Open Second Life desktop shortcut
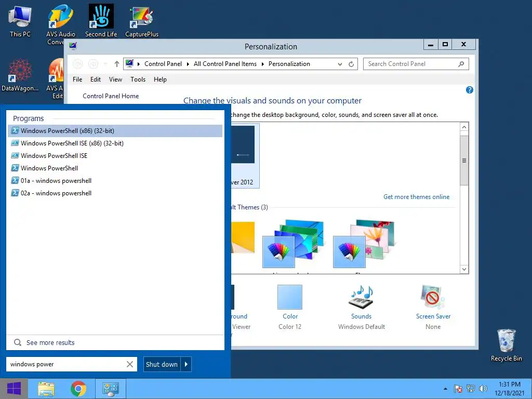532x399 pixels. (101, 21)
